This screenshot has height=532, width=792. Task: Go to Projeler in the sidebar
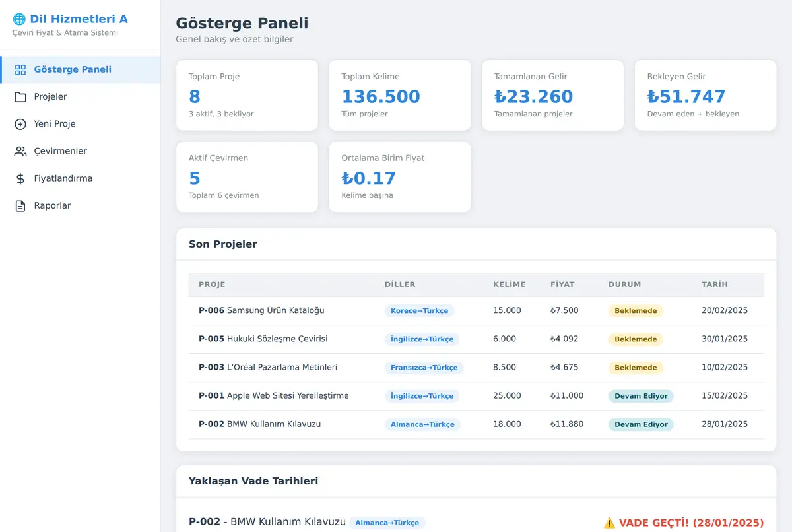tap(80, 97)
